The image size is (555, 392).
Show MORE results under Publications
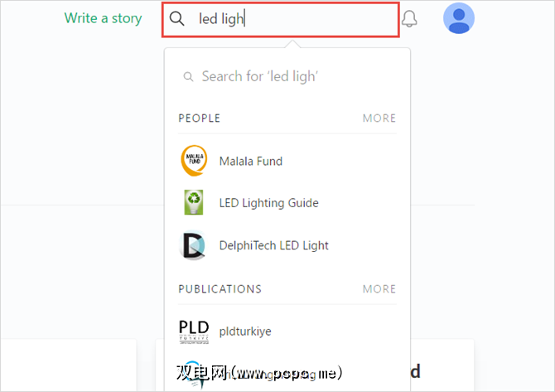tap(379, 289)
